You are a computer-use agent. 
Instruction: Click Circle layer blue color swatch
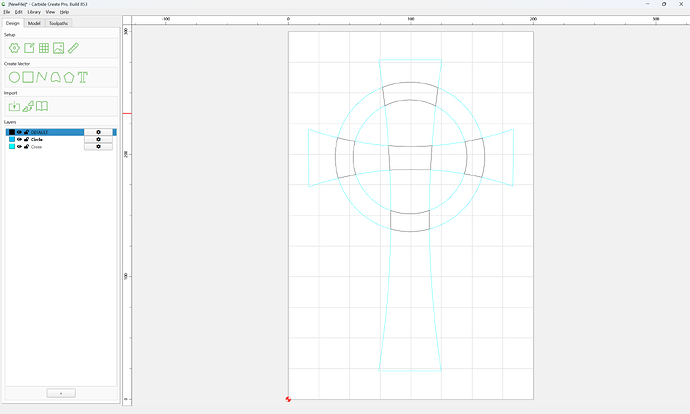coord(12,139)
